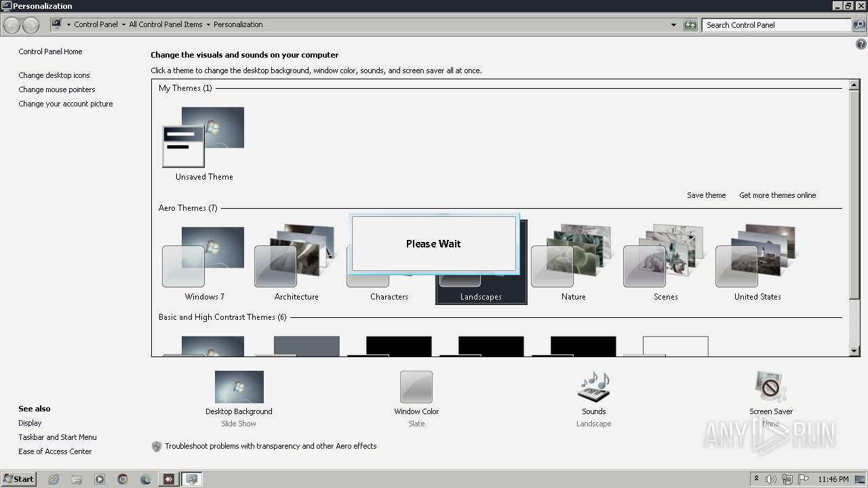Click the forward navigation arrow

[31, 25]
